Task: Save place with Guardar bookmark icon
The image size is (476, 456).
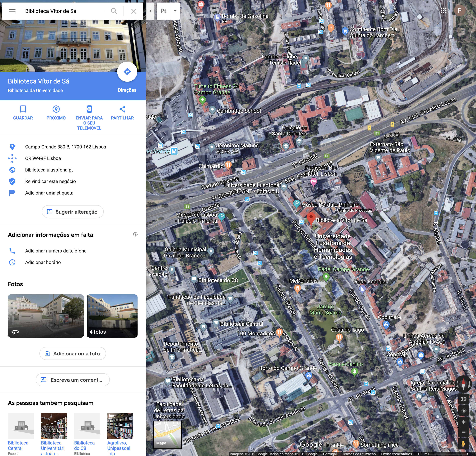Action: click(x=23, y=109)
